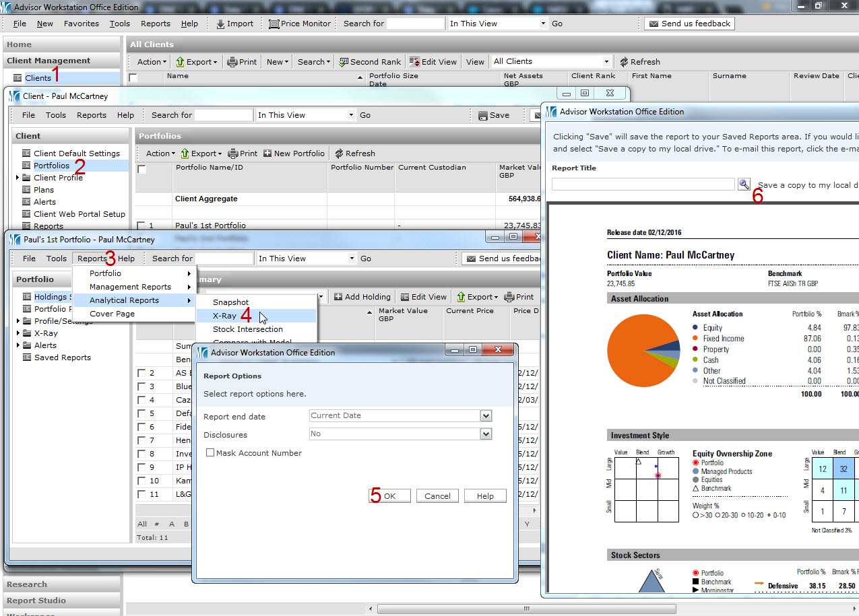Click the Add Holding icon
This screenshot has height=616, width=859.
[x=338, y=297]
